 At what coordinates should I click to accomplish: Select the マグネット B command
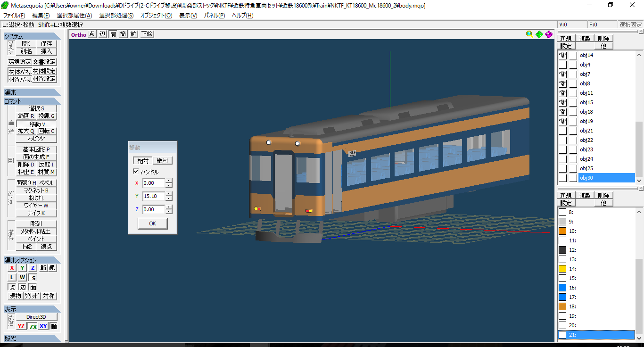pos(37,190)
